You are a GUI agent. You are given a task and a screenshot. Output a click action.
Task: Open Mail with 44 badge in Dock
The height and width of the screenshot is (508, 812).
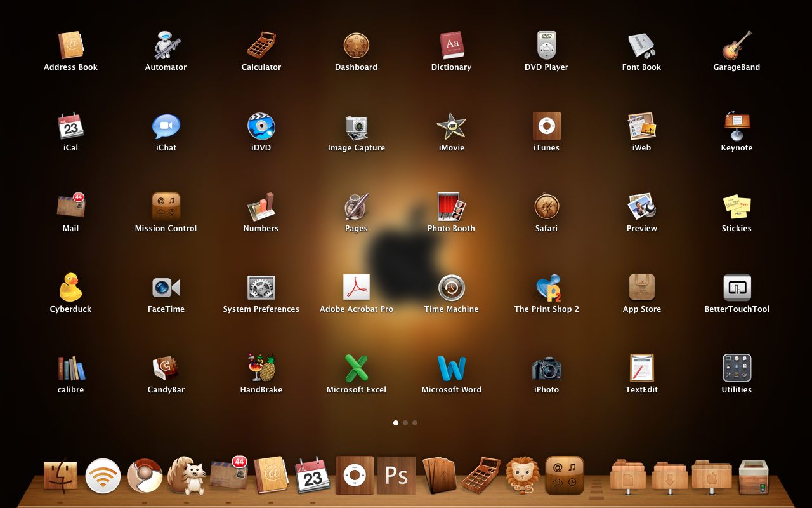point(229,474)
